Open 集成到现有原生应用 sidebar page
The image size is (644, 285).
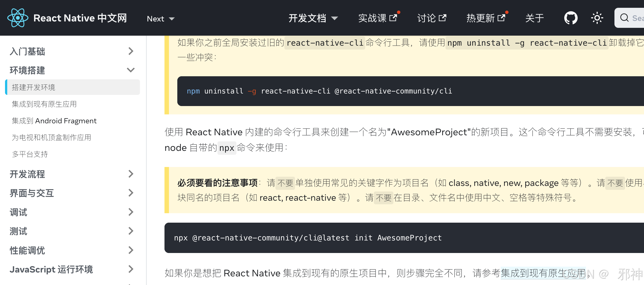coord(44,104)
